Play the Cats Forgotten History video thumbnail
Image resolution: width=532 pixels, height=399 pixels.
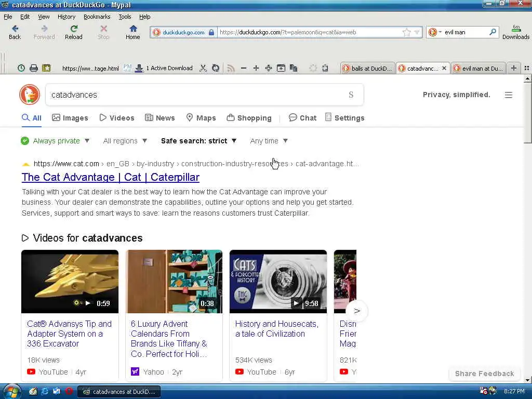[x=278, y=282]
